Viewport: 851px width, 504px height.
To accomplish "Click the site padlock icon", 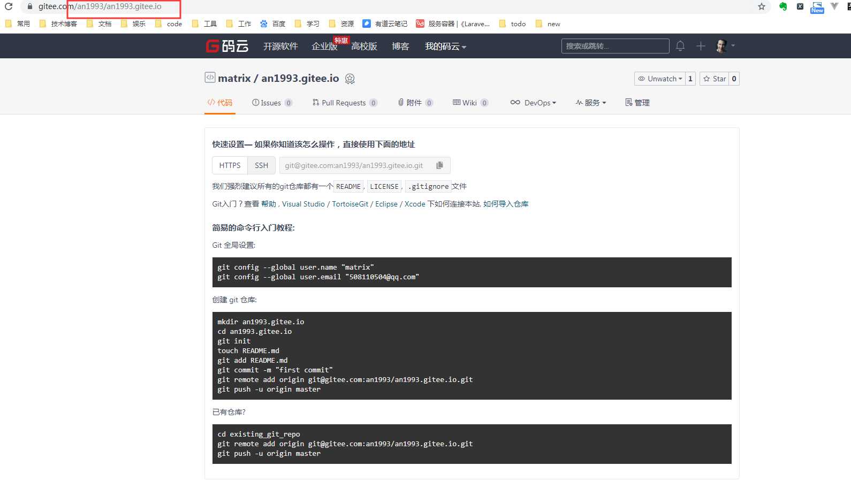I will point(30,6).
